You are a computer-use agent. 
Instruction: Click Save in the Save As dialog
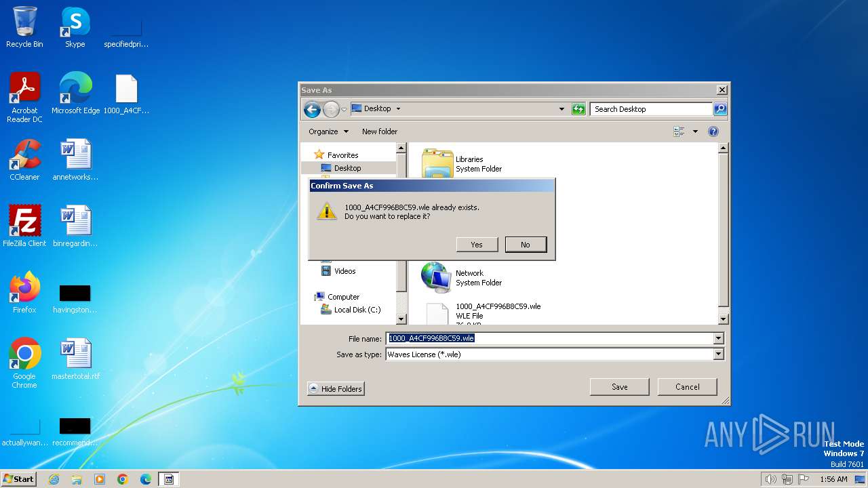point(620,387)
